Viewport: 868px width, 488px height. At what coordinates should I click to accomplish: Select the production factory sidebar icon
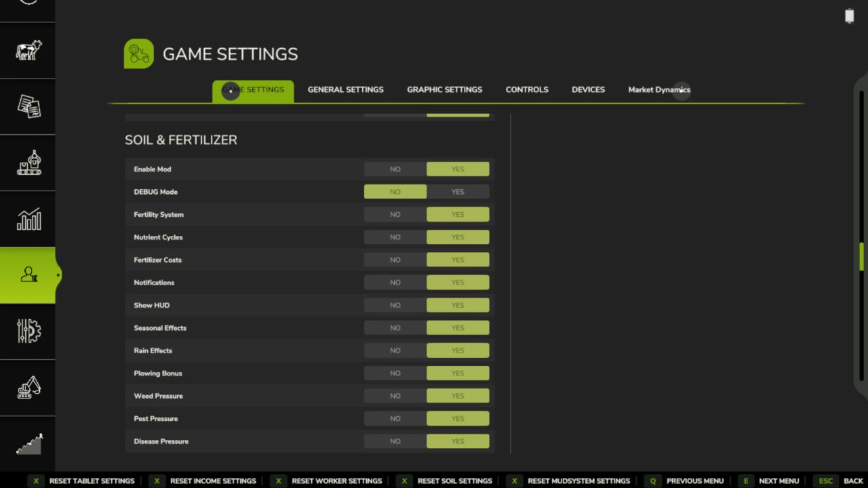pos(28,163)
